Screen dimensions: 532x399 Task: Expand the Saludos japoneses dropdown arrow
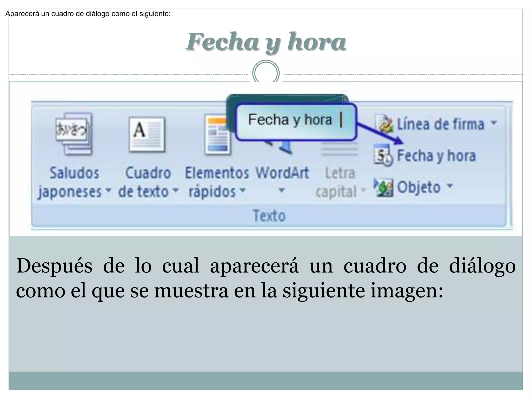click(x=109, y=190)
